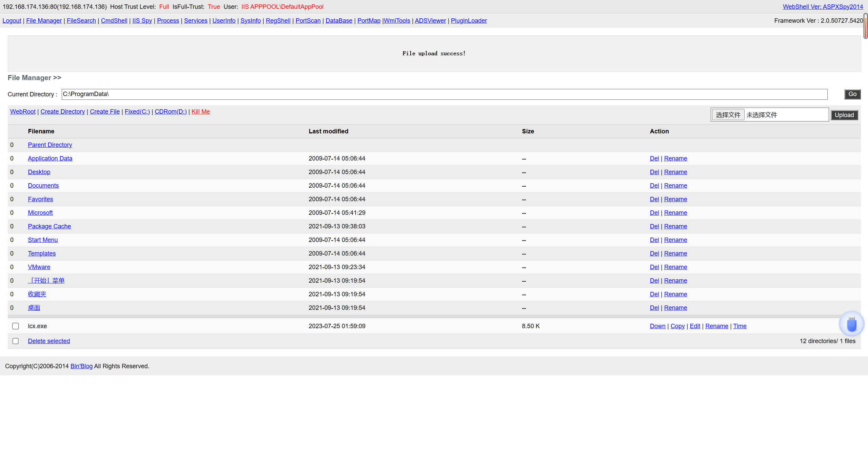
Task: Click the blue floating bucket icon
Action: (x=851, y=324)
